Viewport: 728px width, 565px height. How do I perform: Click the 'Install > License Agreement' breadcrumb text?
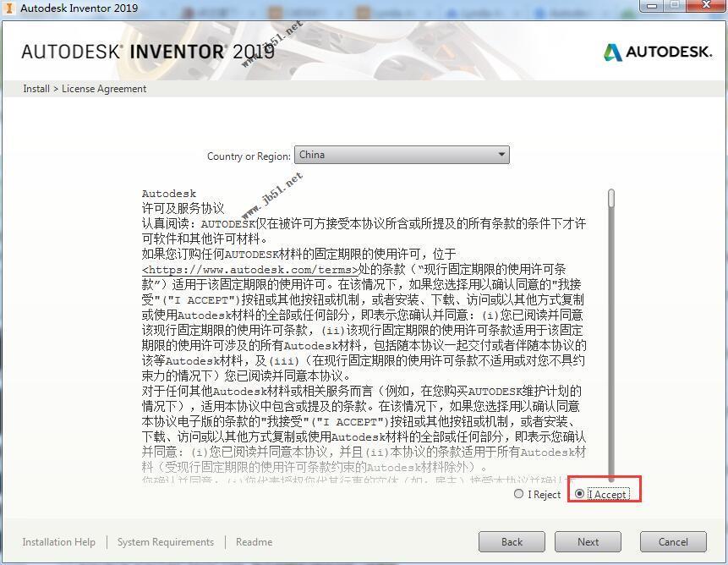[85, 89]
